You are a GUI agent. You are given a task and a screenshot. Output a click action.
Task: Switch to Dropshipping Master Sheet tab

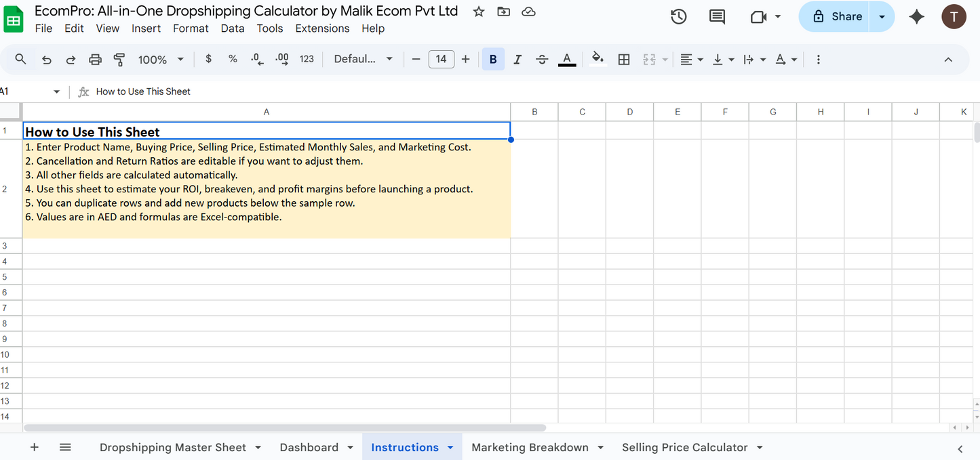pyautogui.click(x=173, y=447)
